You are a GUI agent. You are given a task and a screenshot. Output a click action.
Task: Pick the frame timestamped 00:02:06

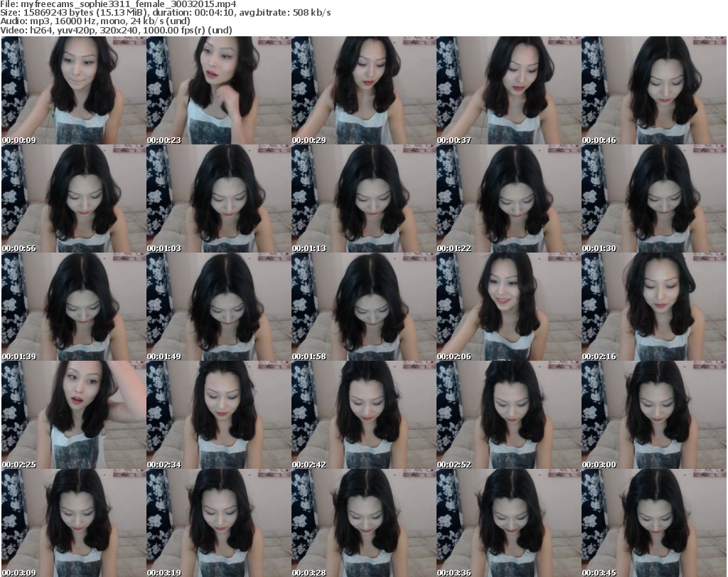click(x=509, y=307)
